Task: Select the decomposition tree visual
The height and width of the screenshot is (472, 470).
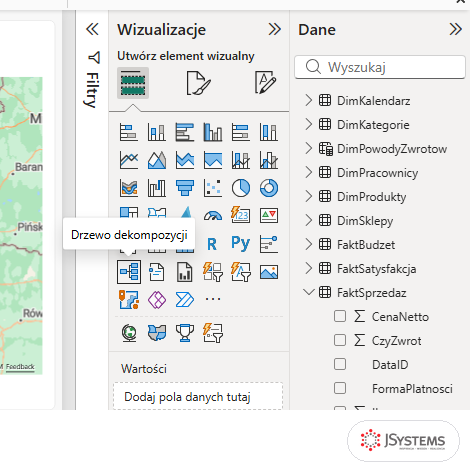Action: pyautogui.click(x=129, y=272)
